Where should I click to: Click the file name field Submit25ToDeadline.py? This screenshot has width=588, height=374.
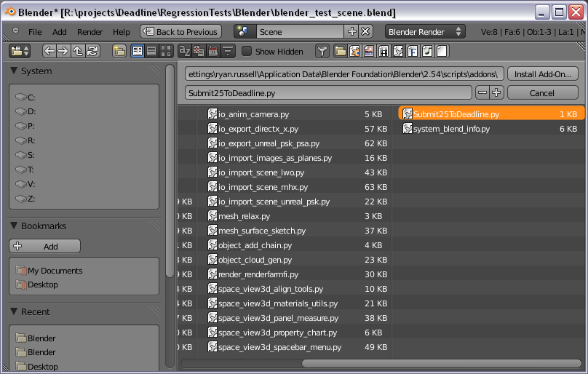coord(328,92)
